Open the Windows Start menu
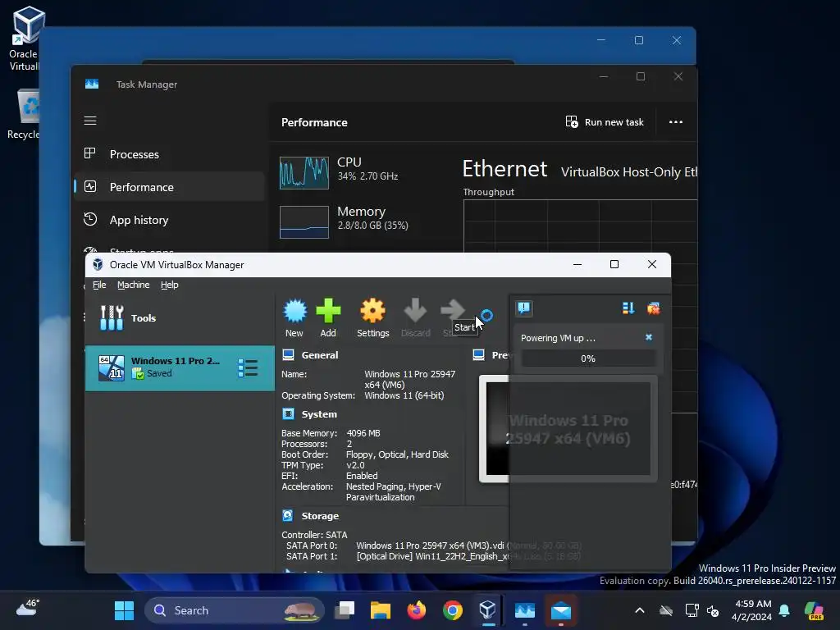The width and height of the screenshot is (840, 630). coord(125,610)
